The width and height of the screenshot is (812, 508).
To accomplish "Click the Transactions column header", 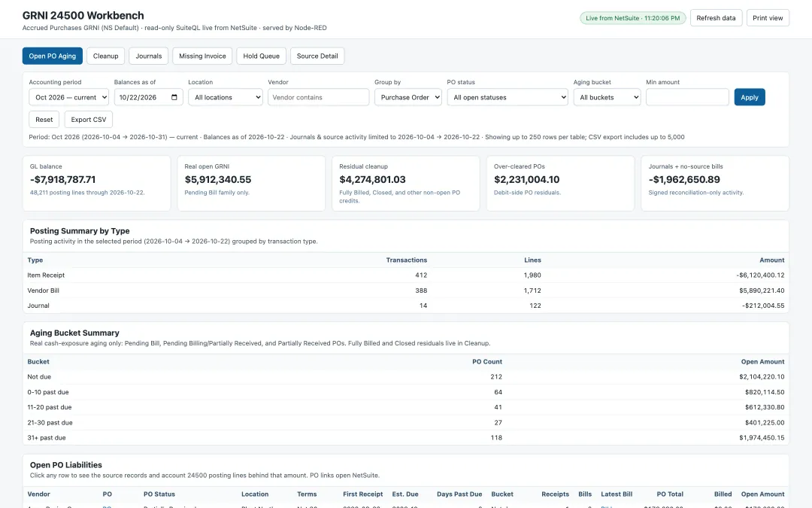I will (x=407, y=260).
